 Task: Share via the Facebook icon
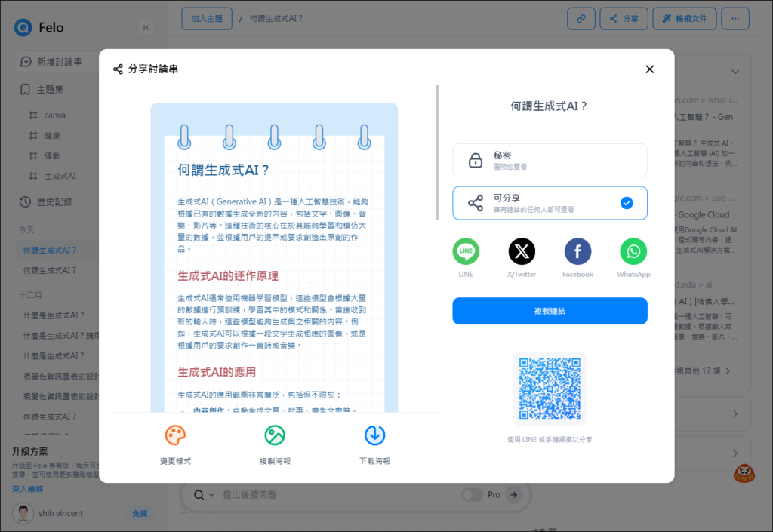[577, 252]
